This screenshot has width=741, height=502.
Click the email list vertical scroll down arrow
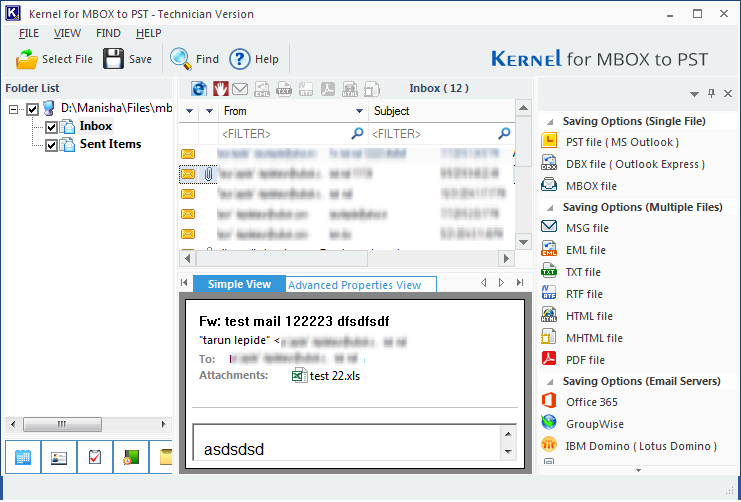pos(523,242)
